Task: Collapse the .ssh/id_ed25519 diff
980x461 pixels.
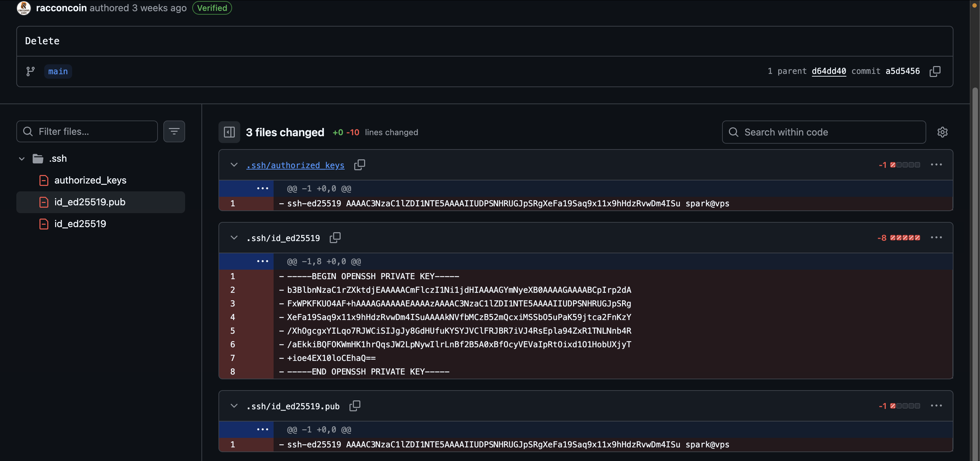Action: pyautogui.click(x=234, y=238)
